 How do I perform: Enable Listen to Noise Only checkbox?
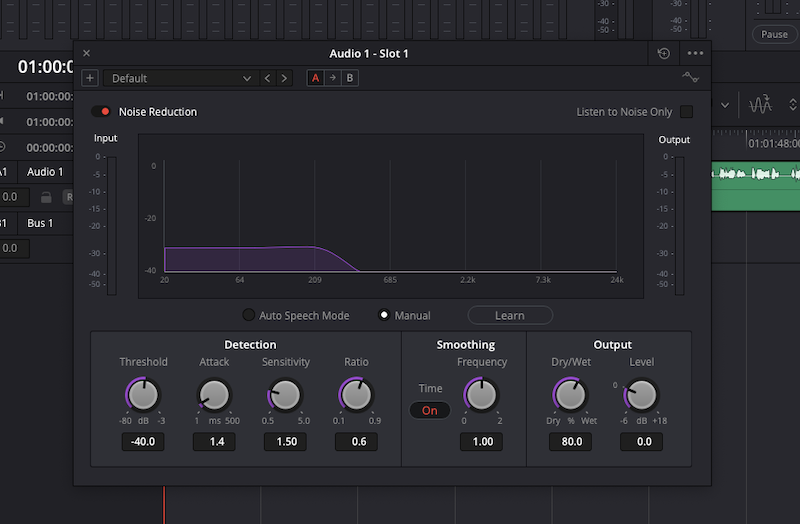[x=687, y=112]
